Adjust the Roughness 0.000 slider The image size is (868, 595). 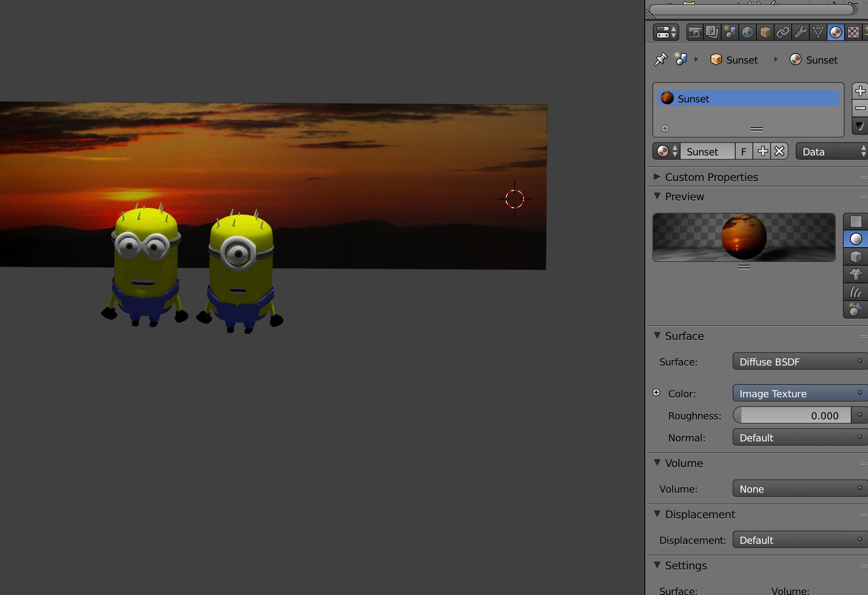(x=792, y=415)
